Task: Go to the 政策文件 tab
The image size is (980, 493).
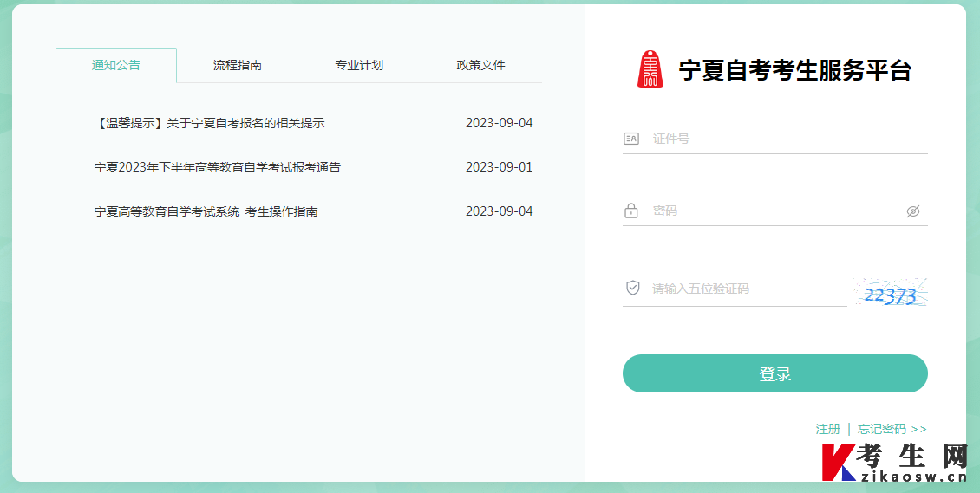Action: coord(480,65)
